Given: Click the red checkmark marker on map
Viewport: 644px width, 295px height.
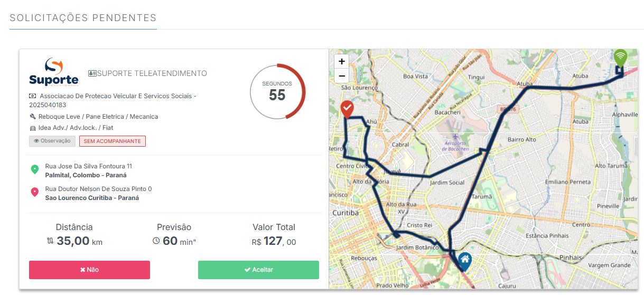Looking at the screenshot, I should (347, 109).
